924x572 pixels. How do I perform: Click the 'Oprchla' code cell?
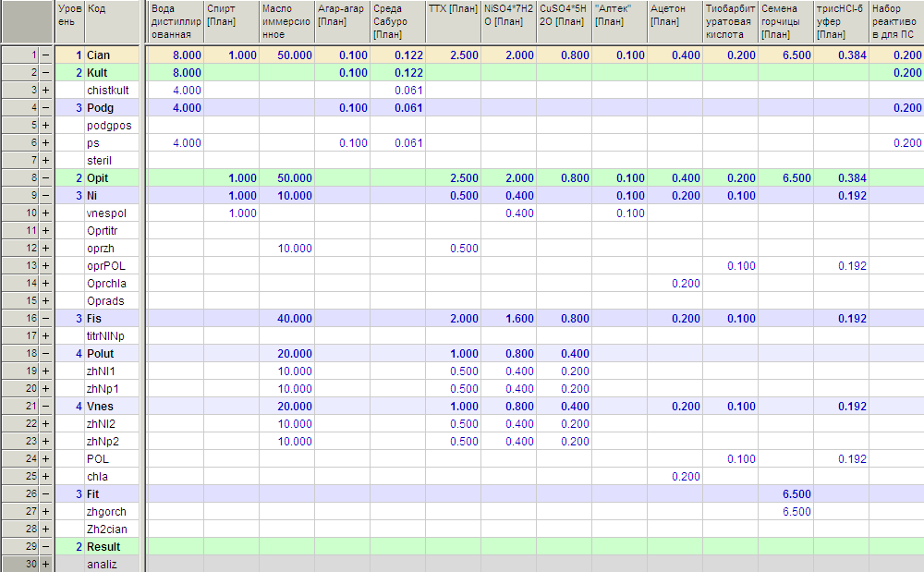click(112, 284)
